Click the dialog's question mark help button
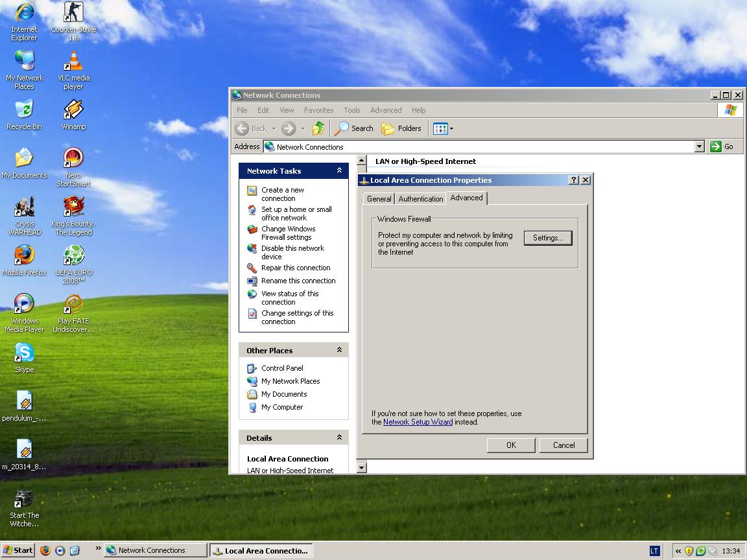The height and width of the screenshot is (560, 747). pos(574,180)
